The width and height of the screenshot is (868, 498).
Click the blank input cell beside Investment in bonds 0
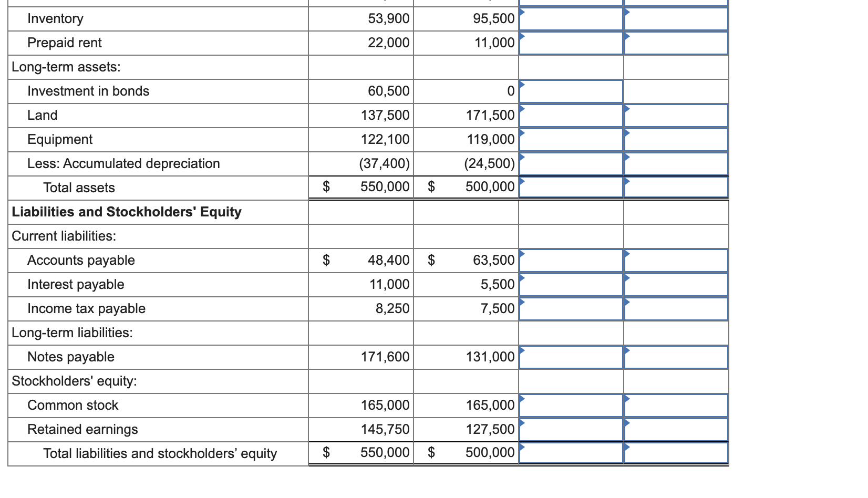point(571,91)
